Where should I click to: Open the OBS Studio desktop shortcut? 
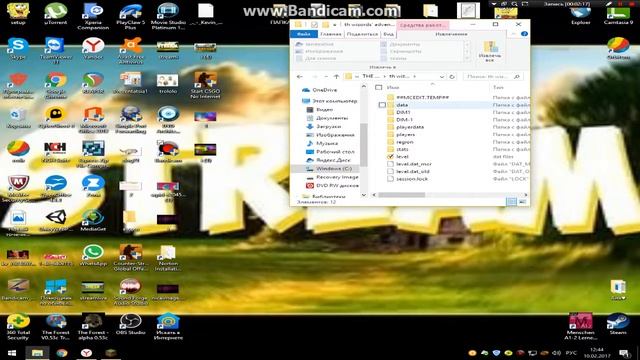click(131, 324)
